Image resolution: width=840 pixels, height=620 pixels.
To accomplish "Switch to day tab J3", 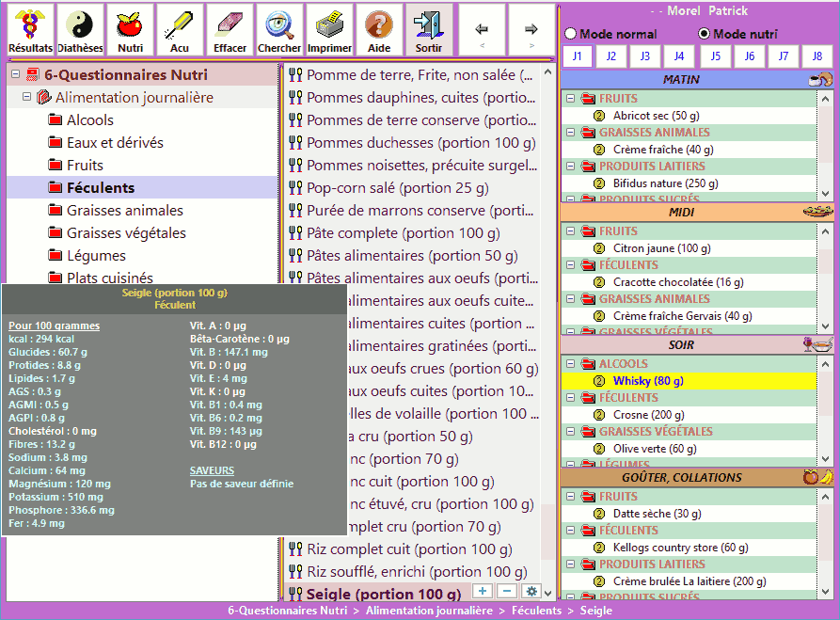I will click(x=645, y=56).
